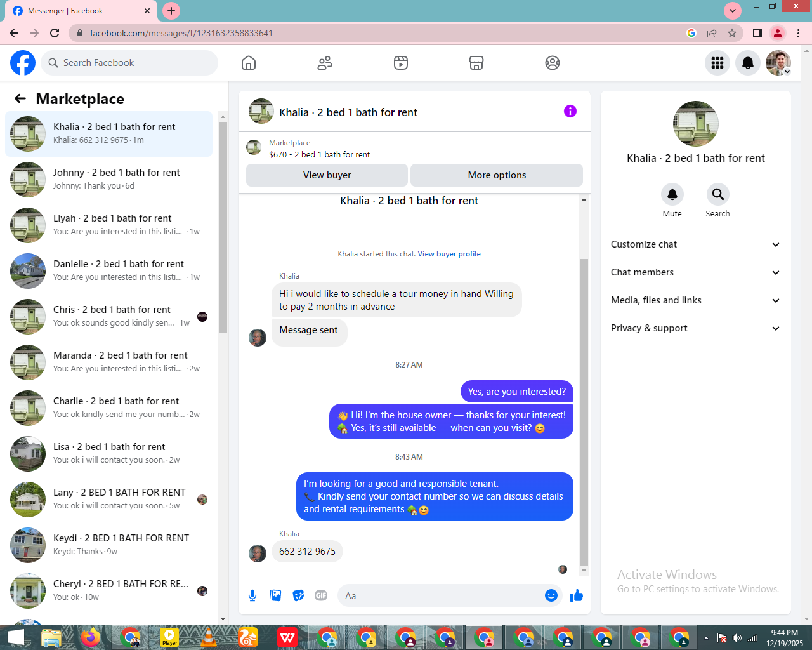Click the message thread scrollbar
This screenshot has width=812, height=650.
[584, 411]
